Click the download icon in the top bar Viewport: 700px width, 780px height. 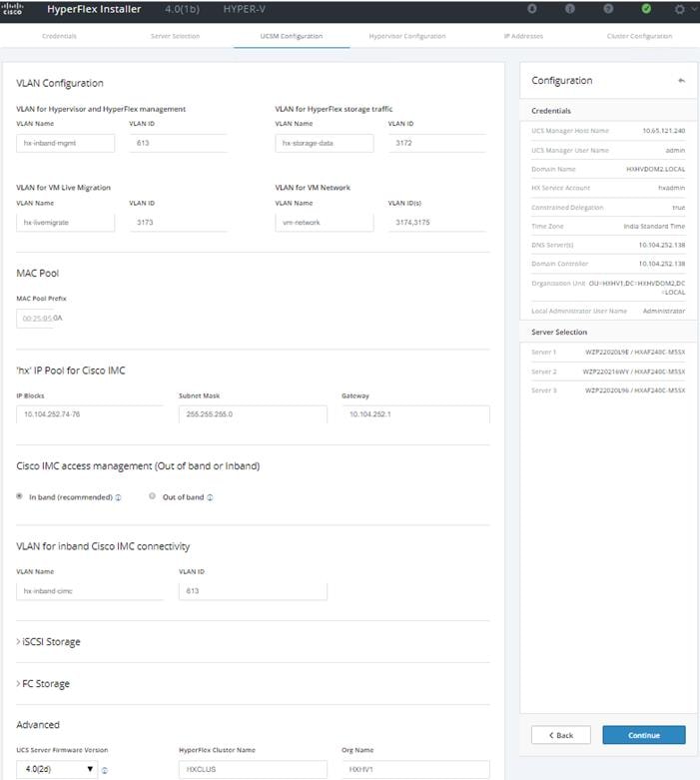532,8
